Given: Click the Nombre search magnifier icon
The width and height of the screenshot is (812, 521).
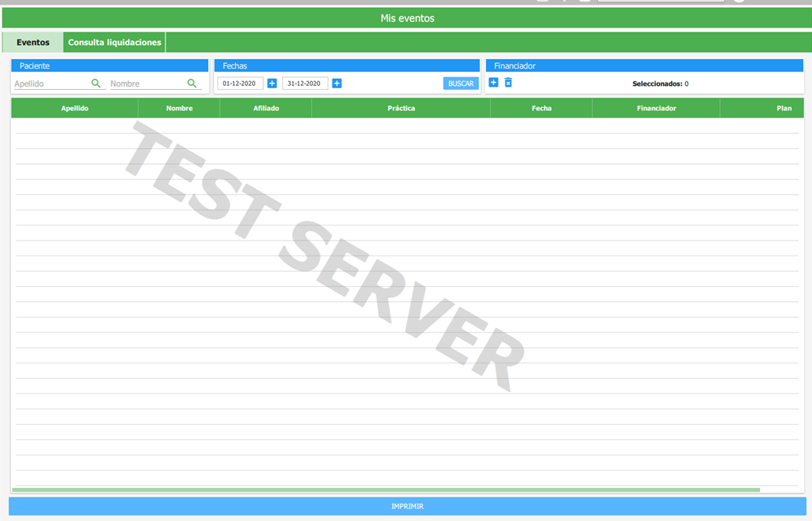Looking at the screenshot, I should pos(191,83).
